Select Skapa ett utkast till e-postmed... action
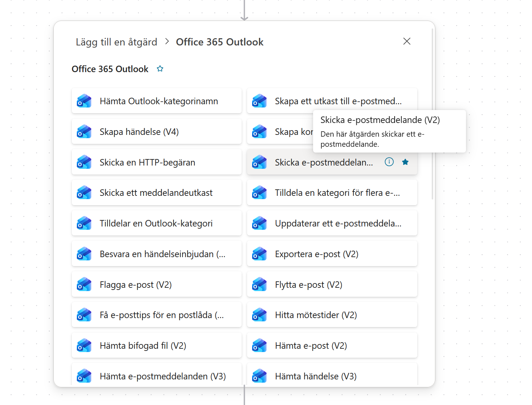532x405 pixels. point(332,101)
